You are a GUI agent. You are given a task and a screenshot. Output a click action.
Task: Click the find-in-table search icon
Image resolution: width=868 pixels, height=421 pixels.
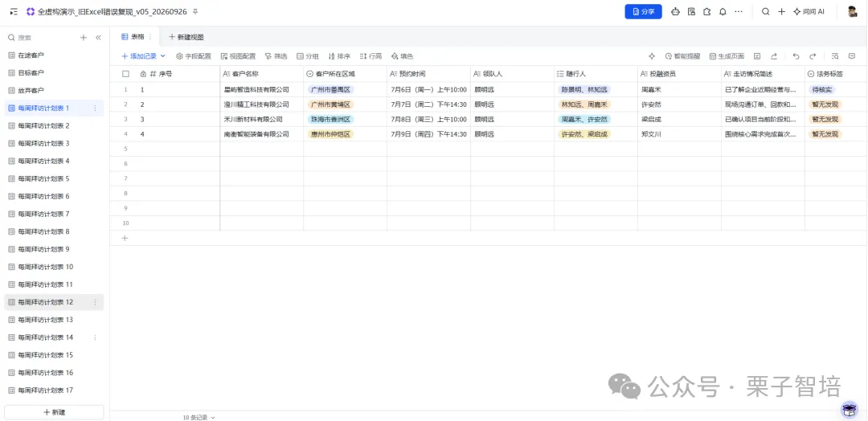(835, 56)
